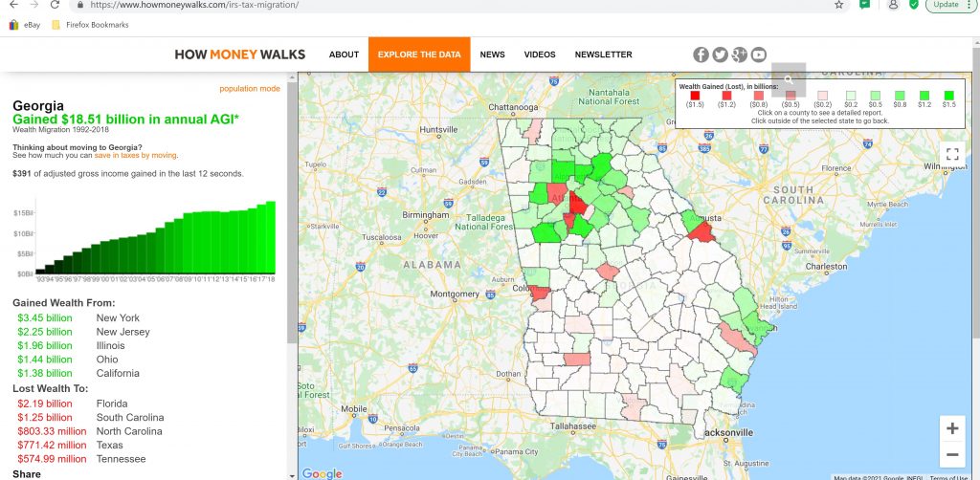The image size is (980, 480).
Task: Click Montgomery on the map
Action: (455, 294)
